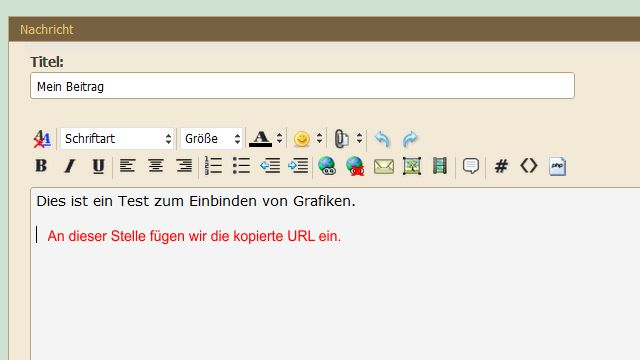The image size is (640, 360).
Task: Wrap code tags with # icon
Action: 501,166
